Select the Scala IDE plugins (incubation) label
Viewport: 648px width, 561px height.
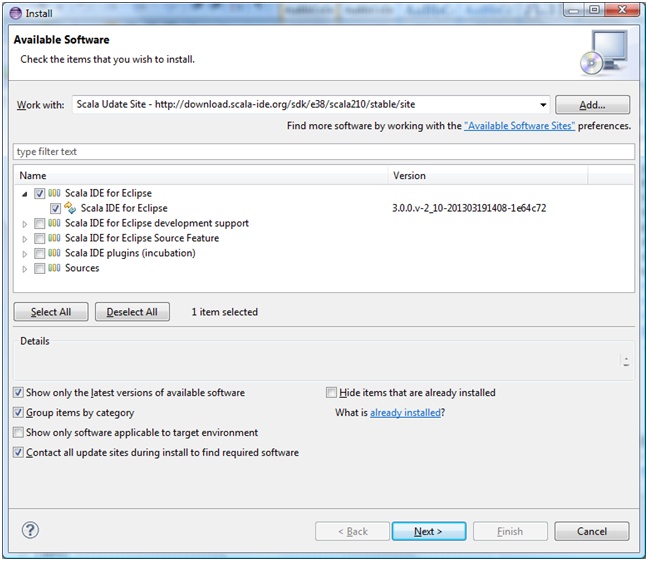pyautogui.click(x=130, y=253)
